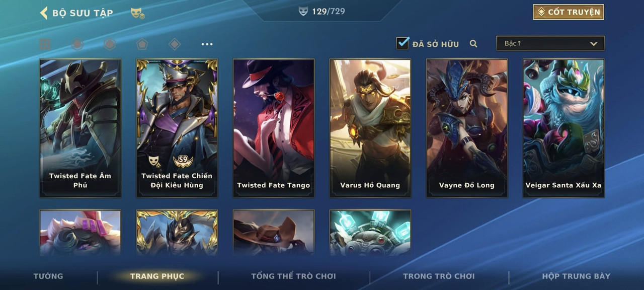Select the hexagon tier filter icon
This screenshot has width=644, height=290.
[x=110, y=44]
